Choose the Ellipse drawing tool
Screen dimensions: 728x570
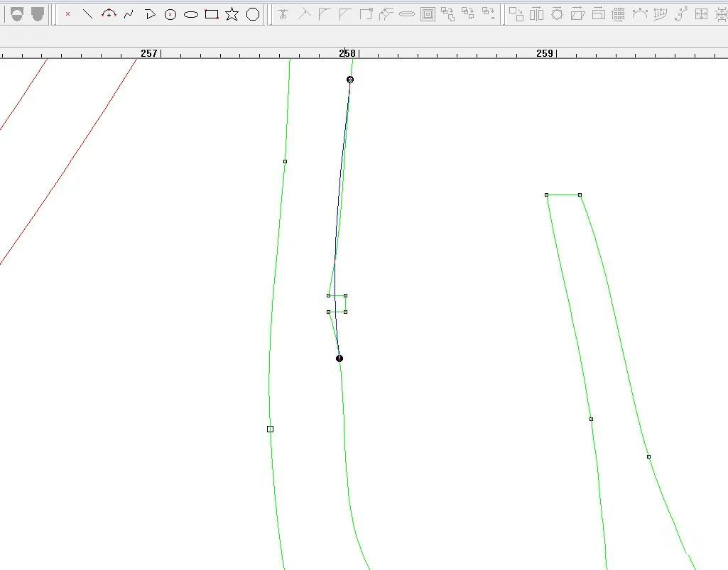191,14
